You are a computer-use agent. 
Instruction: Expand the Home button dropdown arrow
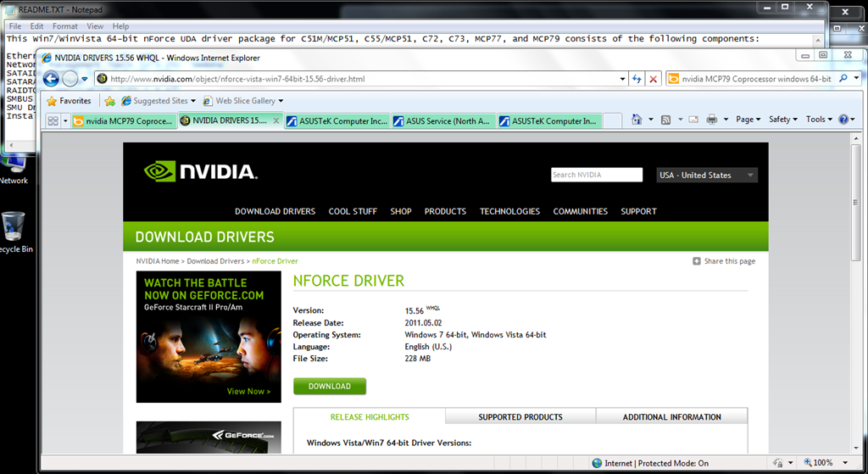[650, 120]
